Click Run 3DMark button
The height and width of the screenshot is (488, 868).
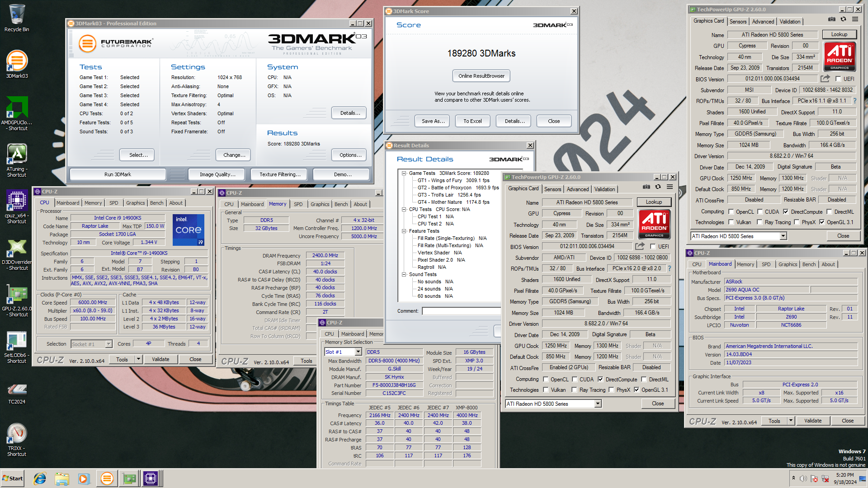click(118, 174)
